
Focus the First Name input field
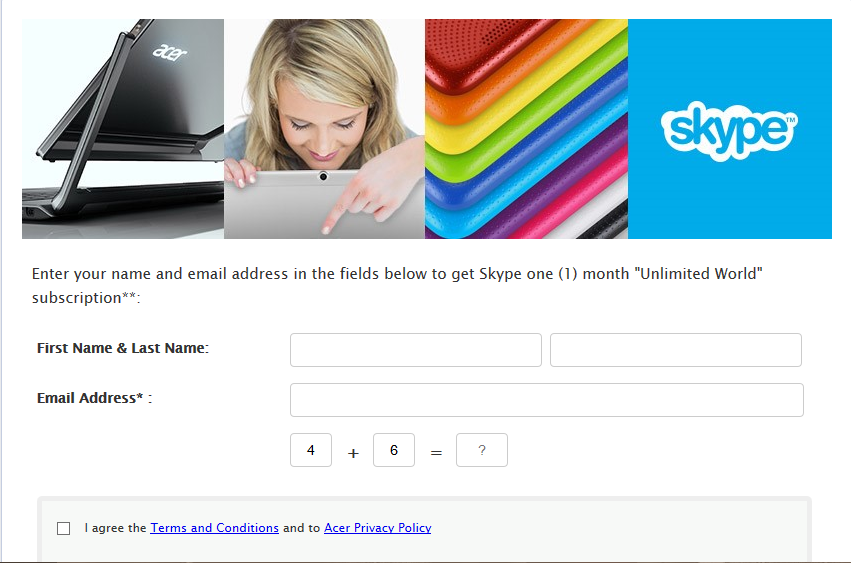[416, 350]
